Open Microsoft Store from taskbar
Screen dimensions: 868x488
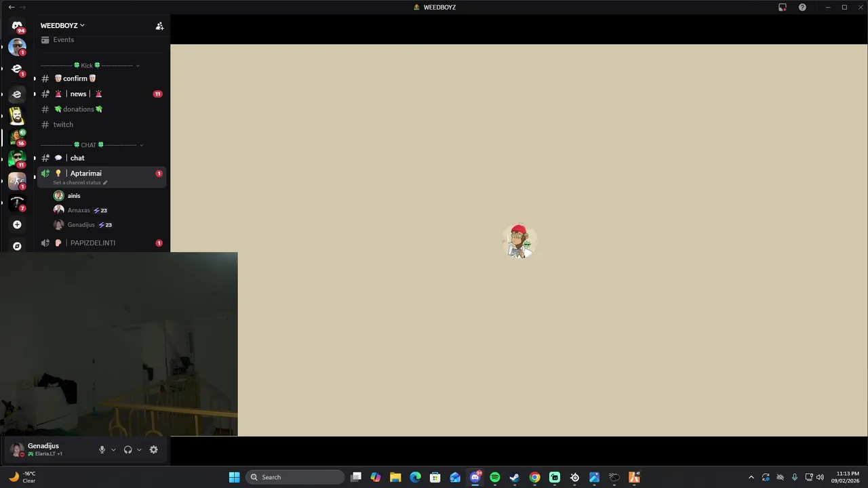[435, 477]
